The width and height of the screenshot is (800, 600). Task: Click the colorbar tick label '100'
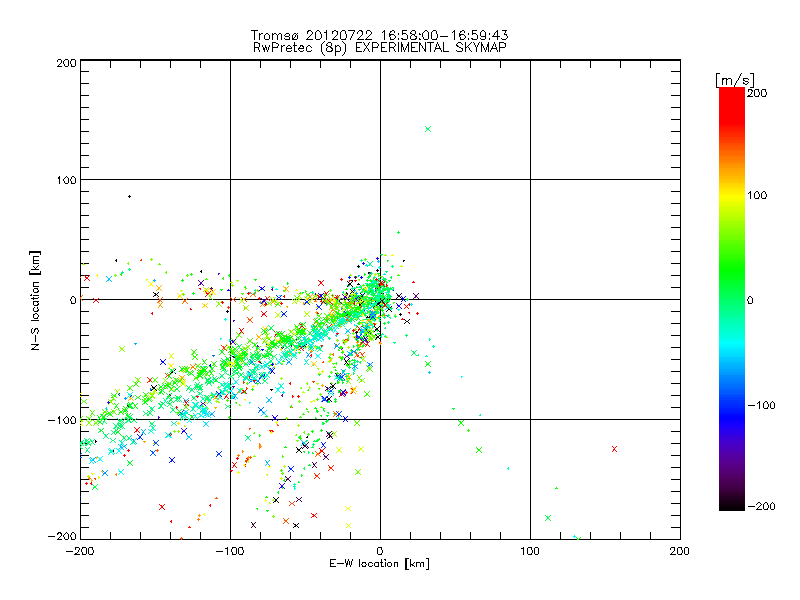[x=757, y=195]
